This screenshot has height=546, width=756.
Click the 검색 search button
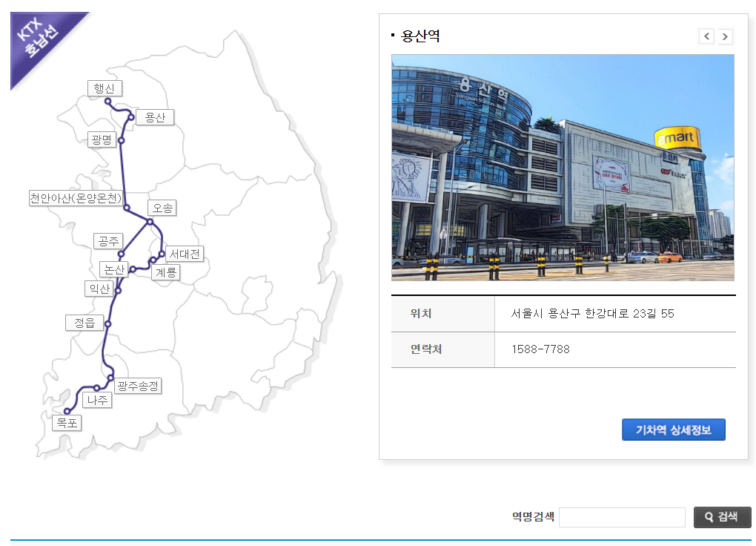point(722,517)
